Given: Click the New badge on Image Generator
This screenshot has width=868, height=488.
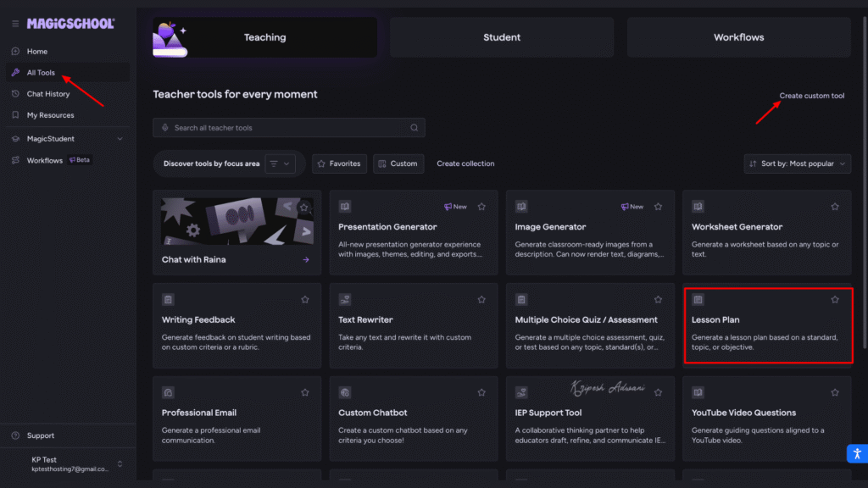Looking at the screenshot, I should pos(632,207).
